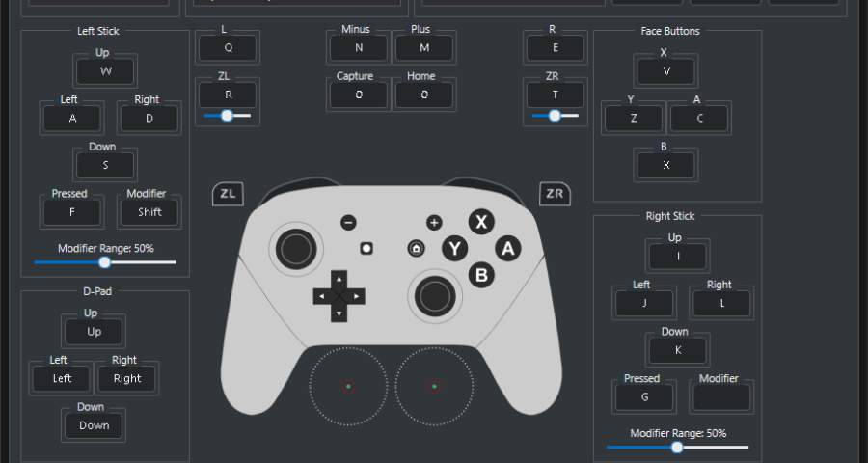This screenshot has height=463, width=868.
Task: Rebind the Face Buttons A key C
Action: point(699,119)
